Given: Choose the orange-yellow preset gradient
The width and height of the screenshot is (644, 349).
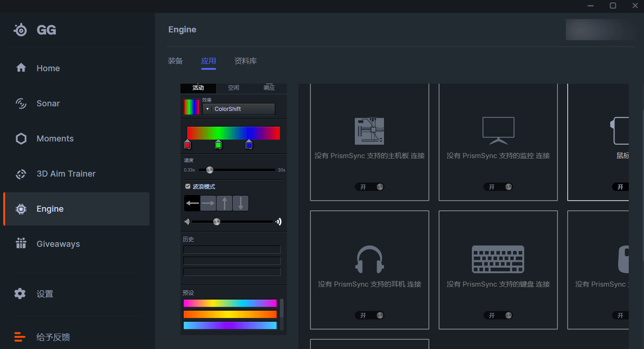Looking at the screenshot, I should click(x=230, y=314).
